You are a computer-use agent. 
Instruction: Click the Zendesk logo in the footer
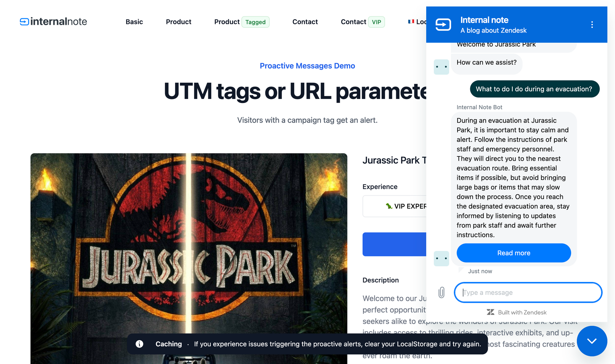490,312
